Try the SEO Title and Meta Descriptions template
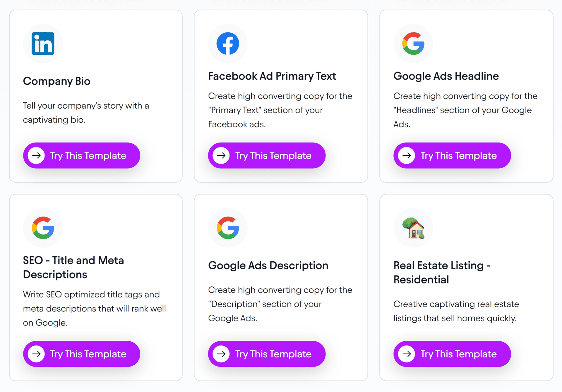 82,354
